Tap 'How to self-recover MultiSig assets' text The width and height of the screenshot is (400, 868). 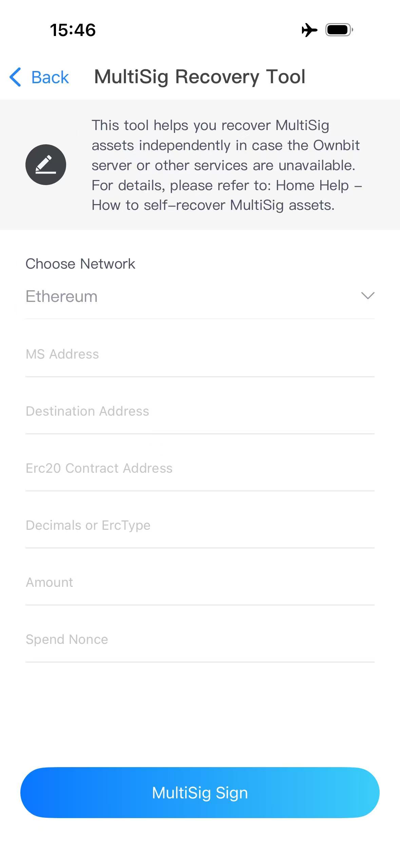click(213, 205)
